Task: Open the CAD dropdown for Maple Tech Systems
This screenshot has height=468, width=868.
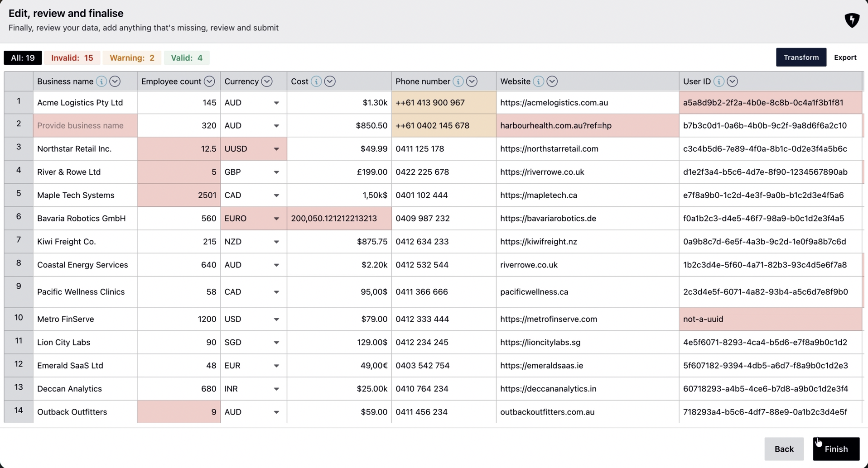Action: tap(276, 195)
